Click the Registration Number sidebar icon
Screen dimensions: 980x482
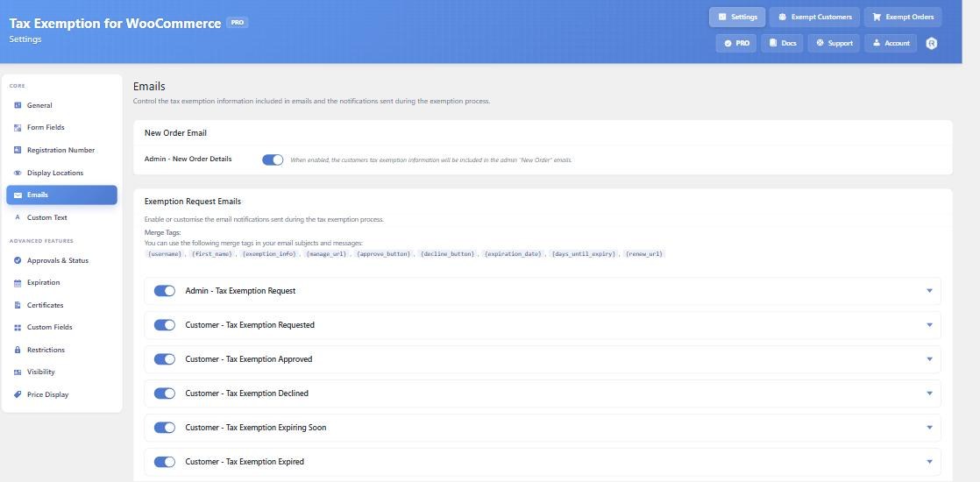pos(18,150)
